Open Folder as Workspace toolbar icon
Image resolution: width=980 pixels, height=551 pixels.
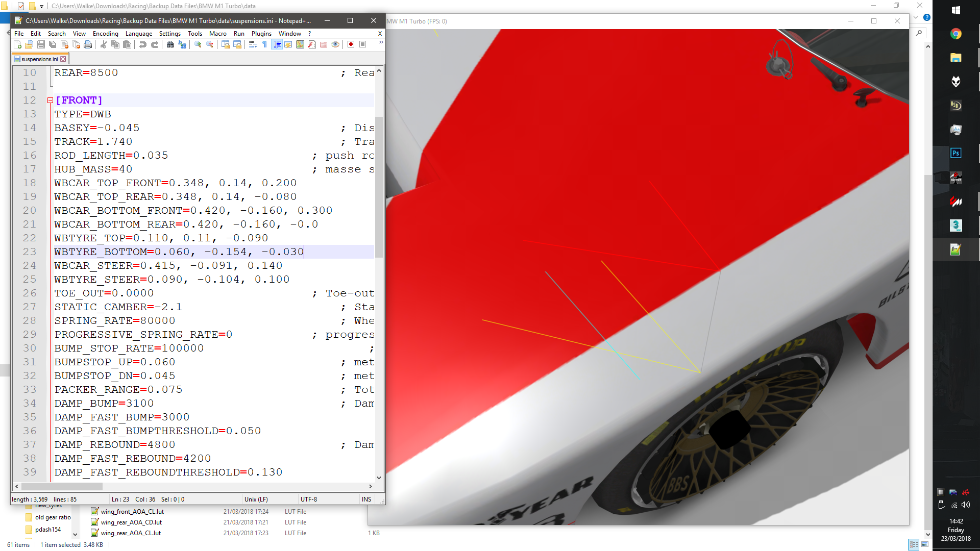(324, 44)
